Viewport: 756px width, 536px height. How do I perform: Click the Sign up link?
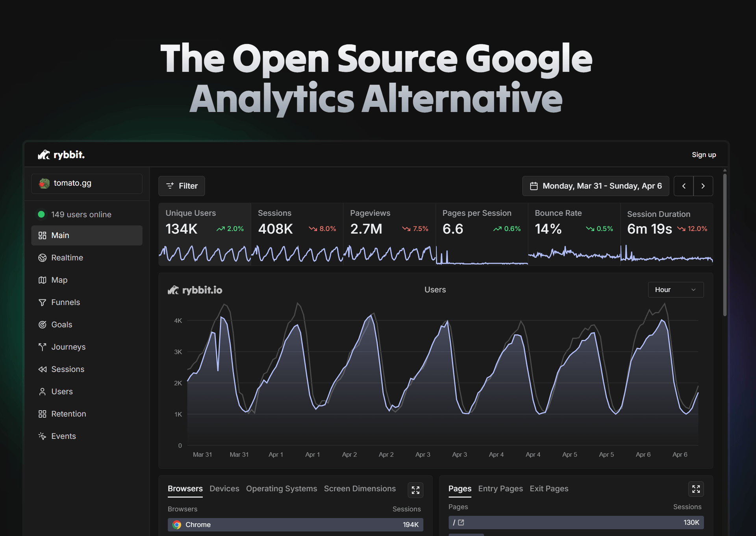[x=704, y=155]
